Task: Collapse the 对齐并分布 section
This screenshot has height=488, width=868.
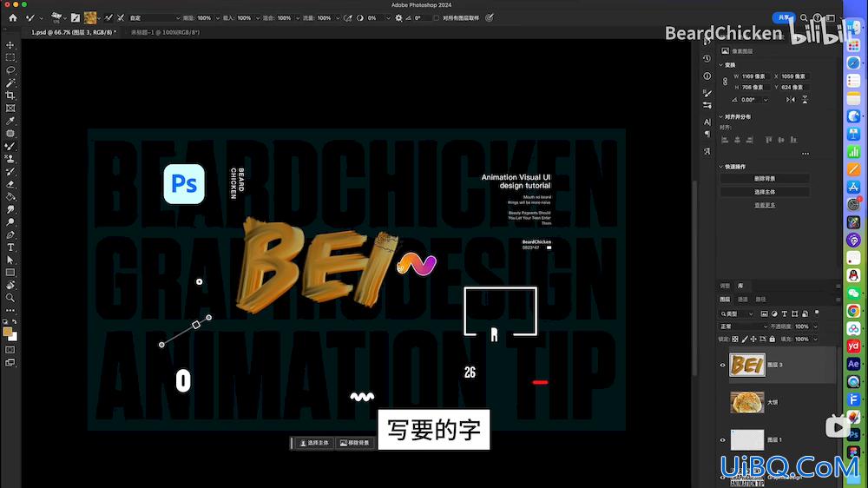Action: (x=721, y=117)
